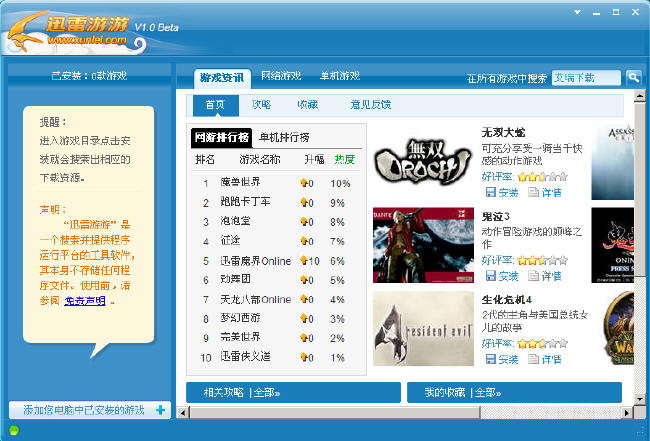Viewport: 650px width, 441px height.
Task: Click the Xunlei Youyou logo in header
Action: point(75,31)
